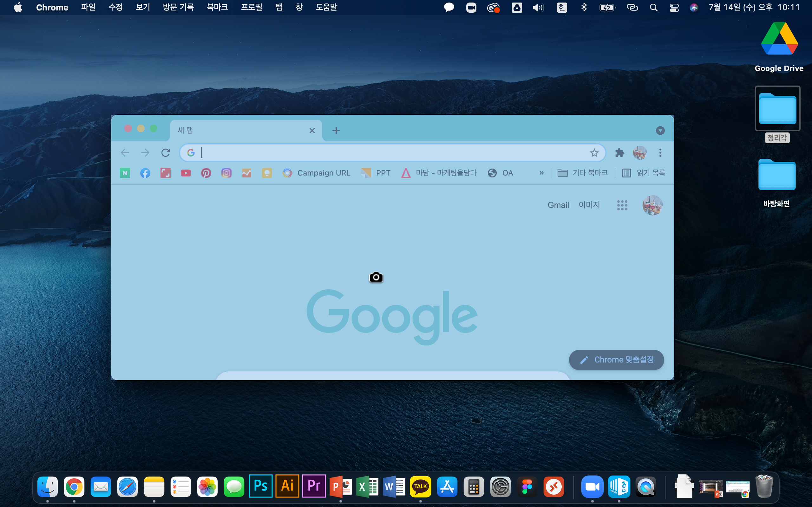Open the YouTube bookmark icon
This screenshot has width=812, height=507.
[186, 173]
